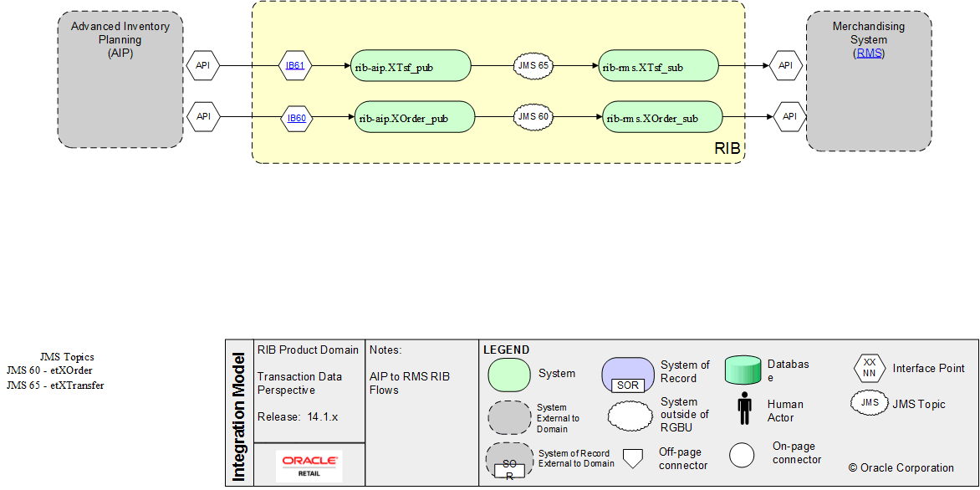The width and height of the screenshot is (980, 490).
Task: Click the Human Actor icon in the legend
Action: [743, 409]
